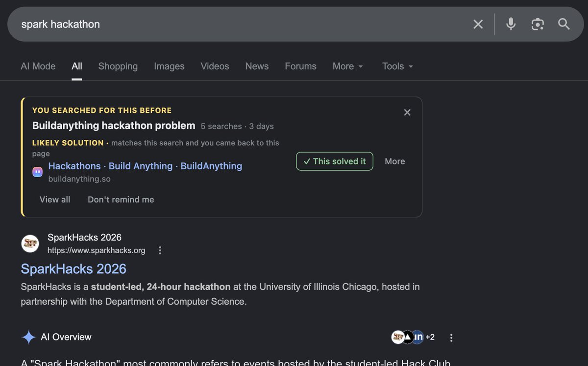This screenshot has width=588, height=366.
Task: Start voice search with microphone
Action: pos(511,24)
